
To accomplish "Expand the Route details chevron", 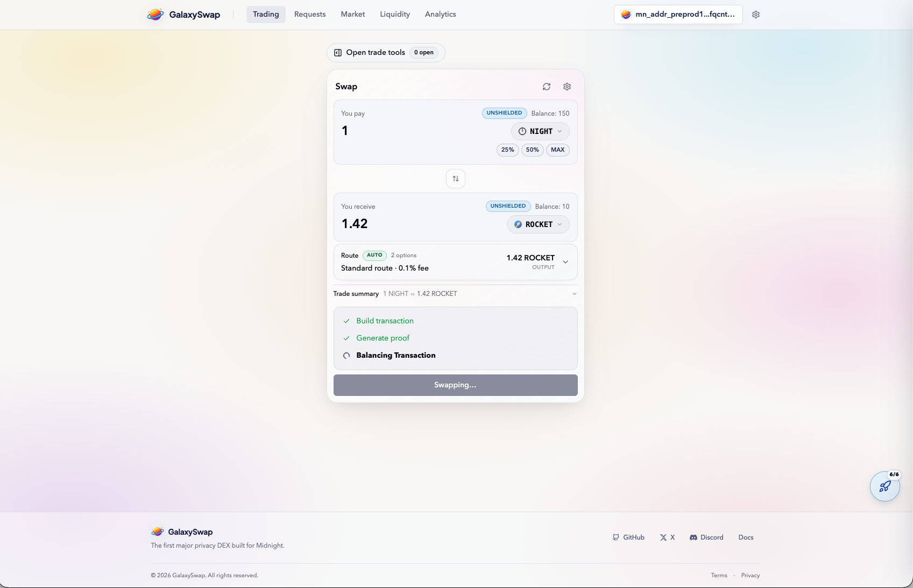I will click(565, 261).
